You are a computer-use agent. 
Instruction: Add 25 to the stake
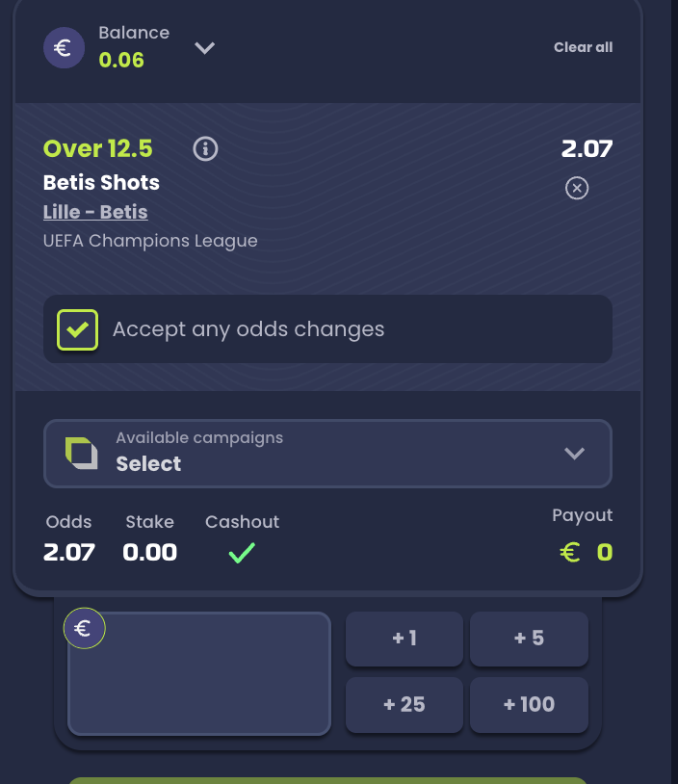[404, 704]
